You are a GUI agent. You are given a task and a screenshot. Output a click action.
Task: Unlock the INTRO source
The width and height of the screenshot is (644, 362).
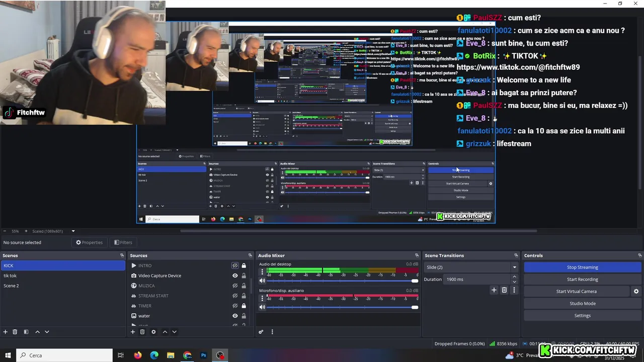tap(244, 265)
